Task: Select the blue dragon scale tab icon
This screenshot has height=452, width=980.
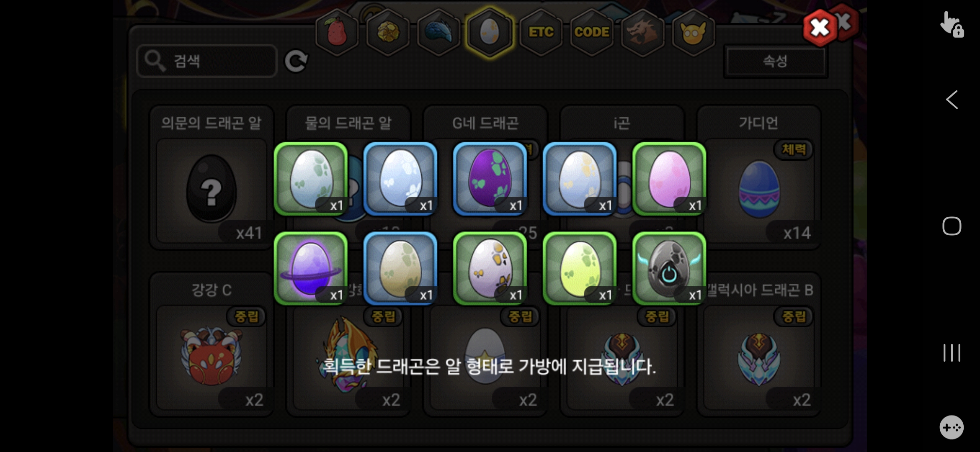Action: tap(439, 33)
